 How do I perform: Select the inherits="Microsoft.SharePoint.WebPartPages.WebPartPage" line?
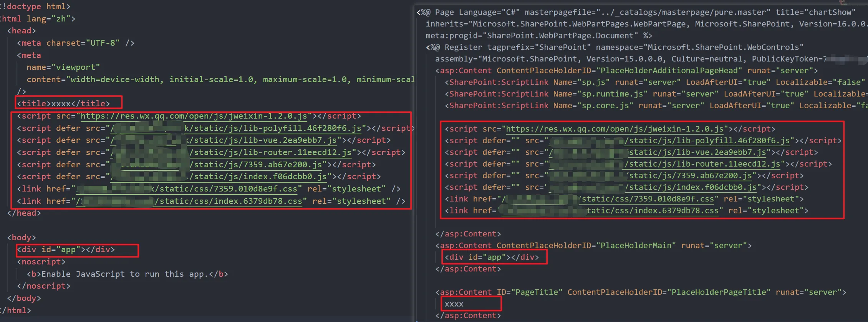(x=646, y=24)
